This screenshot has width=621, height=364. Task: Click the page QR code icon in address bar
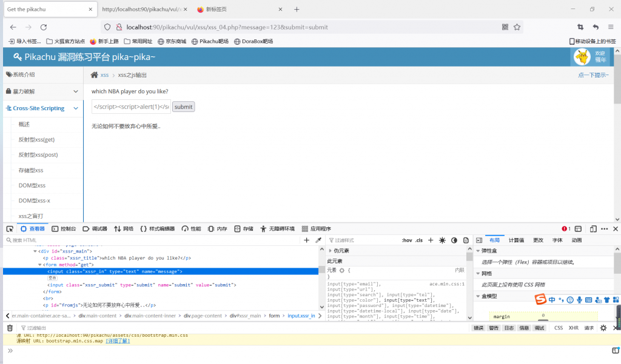coord(505,27)
